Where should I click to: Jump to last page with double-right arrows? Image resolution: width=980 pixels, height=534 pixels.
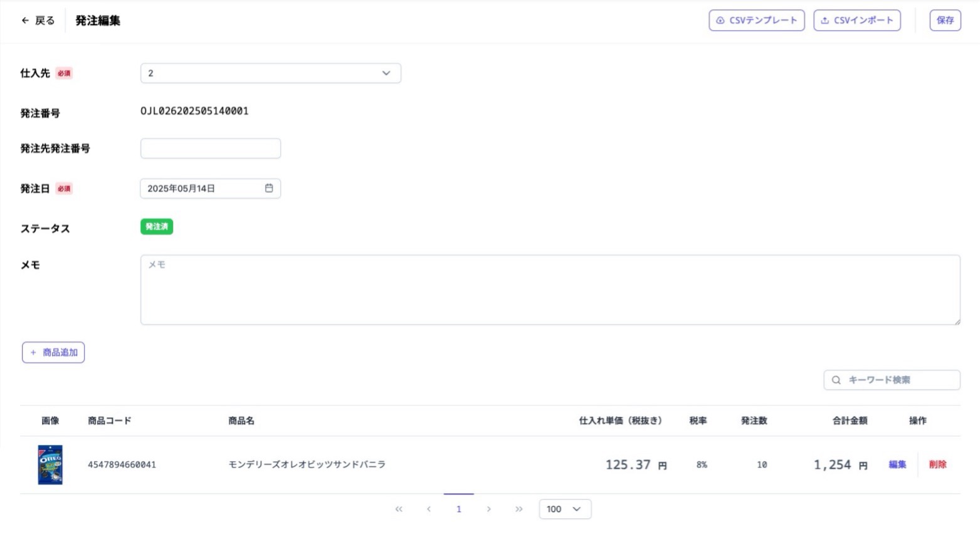pos(519,509)
